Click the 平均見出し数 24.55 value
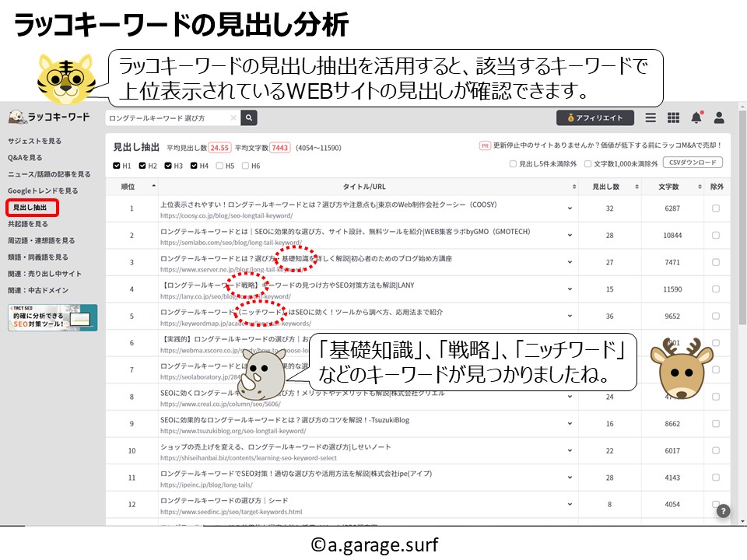The width and height of the screenshot is (747, 560). point(219,148)
